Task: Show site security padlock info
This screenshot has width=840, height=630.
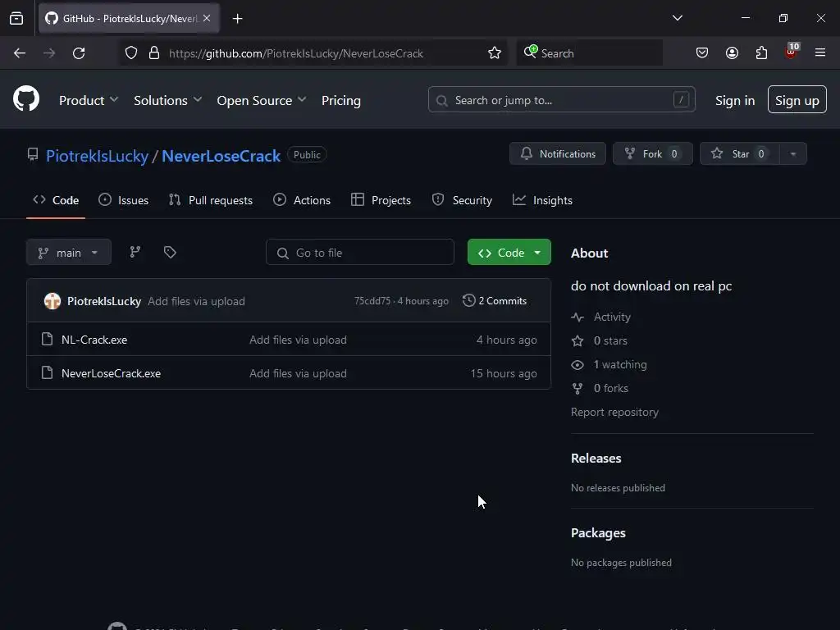Action: 154,53
